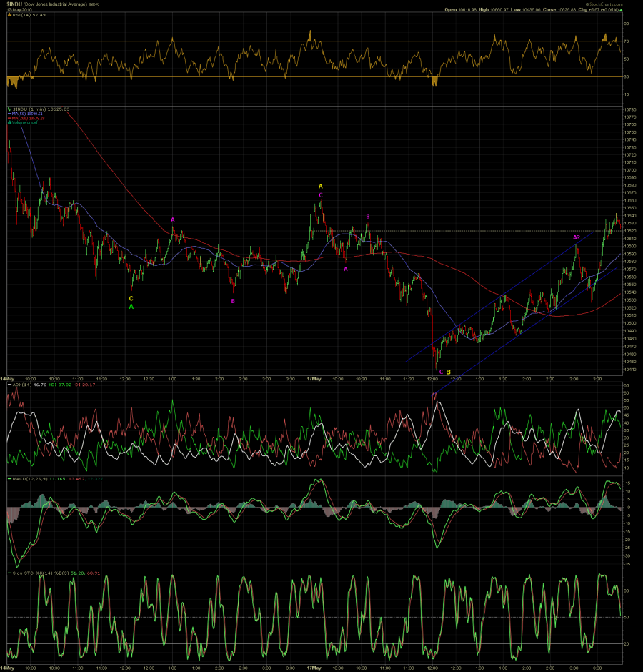Click the volume bars icon in legend
The height and width of the screenshot is (672, 643).
(x=9, y=122)
